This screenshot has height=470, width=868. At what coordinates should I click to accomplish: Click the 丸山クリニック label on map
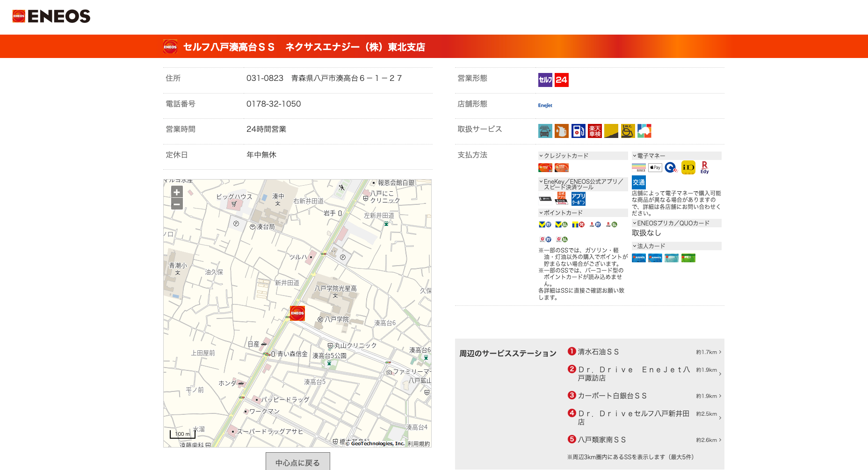(x=355, y=346)
